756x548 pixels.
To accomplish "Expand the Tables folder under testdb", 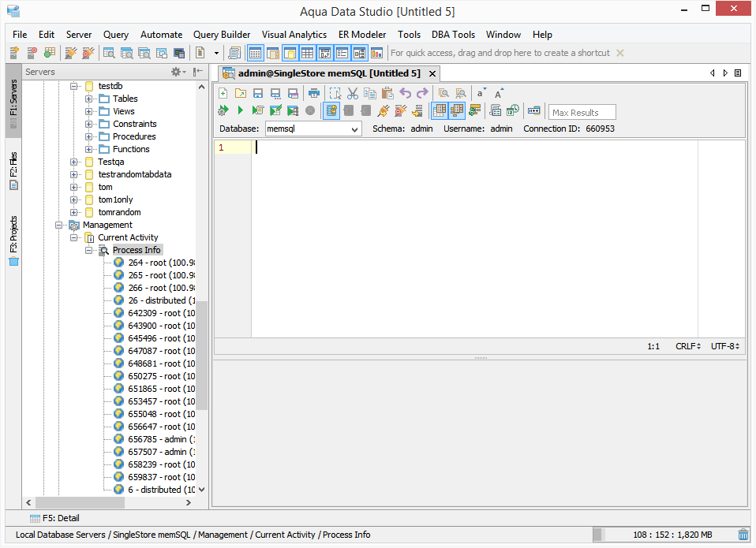I will [88, 99].
